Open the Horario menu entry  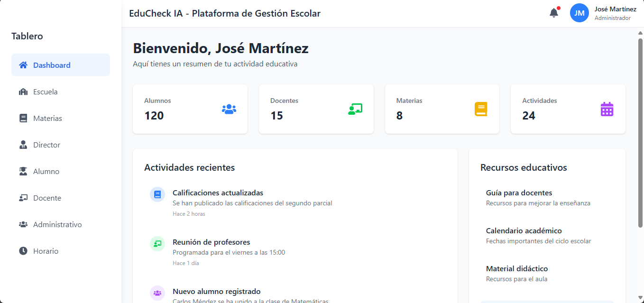(61, 251)
